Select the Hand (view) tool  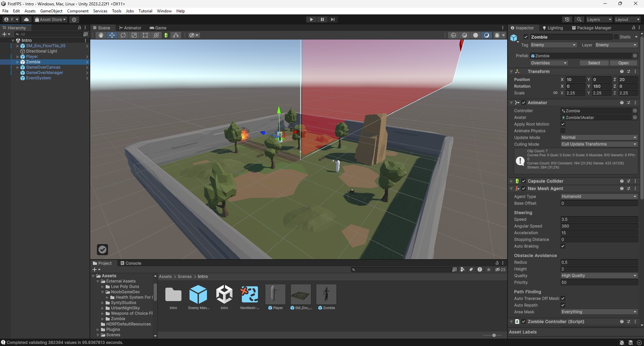(x=101, y=35)
